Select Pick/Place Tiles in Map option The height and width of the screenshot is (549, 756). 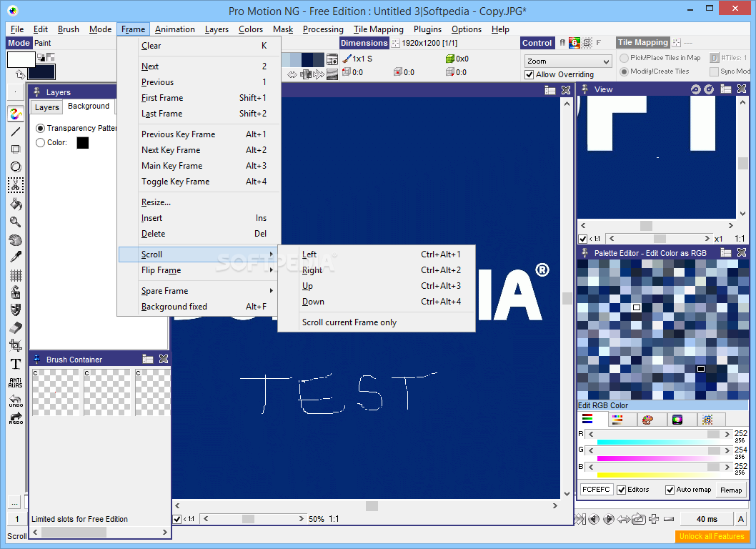tap(625, 58)
